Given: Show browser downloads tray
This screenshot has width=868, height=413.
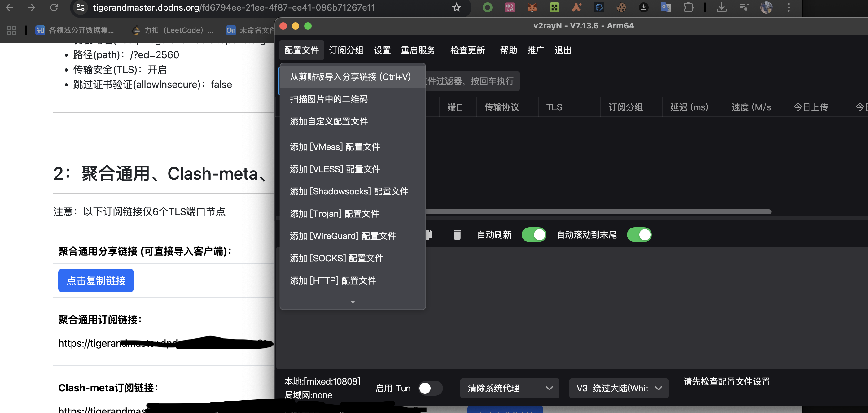Looking at the screenshot, I should [x=721, y=7].
